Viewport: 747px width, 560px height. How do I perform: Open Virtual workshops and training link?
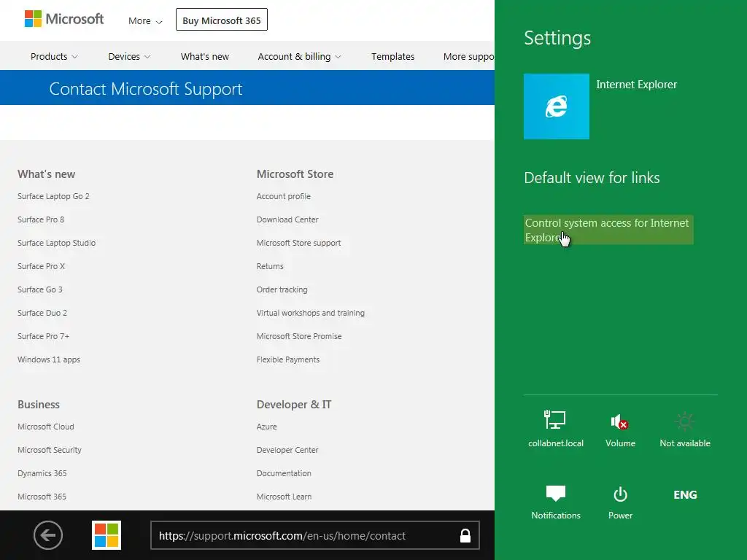point(311,313)
